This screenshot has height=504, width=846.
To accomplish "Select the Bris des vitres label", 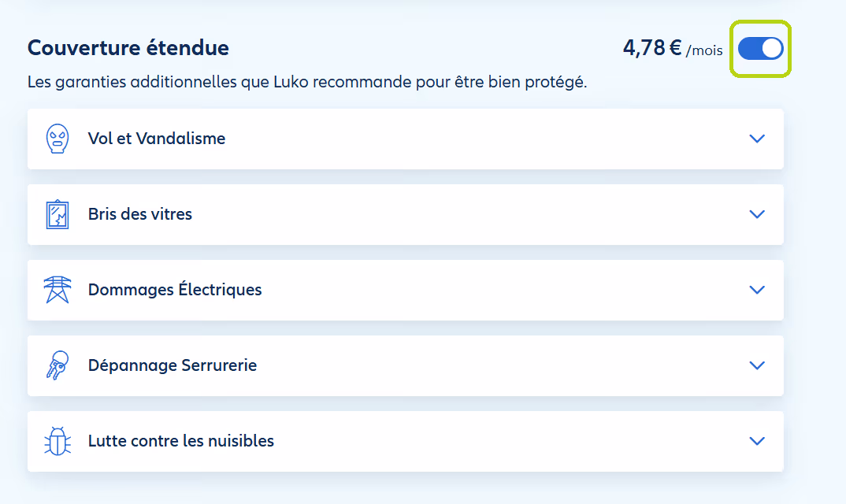I will tap(140, 214).
